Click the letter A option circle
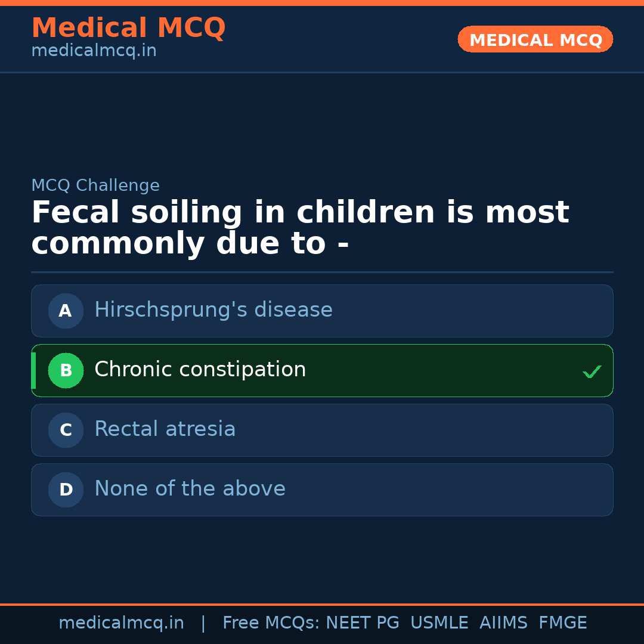The image size is (644, 644). click(66, 311)
